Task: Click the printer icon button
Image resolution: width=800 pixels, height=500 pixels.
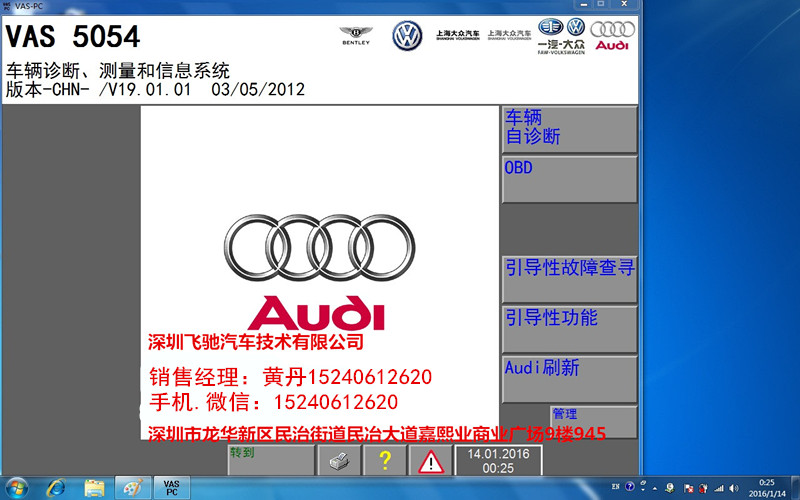Action: (338, 461)
